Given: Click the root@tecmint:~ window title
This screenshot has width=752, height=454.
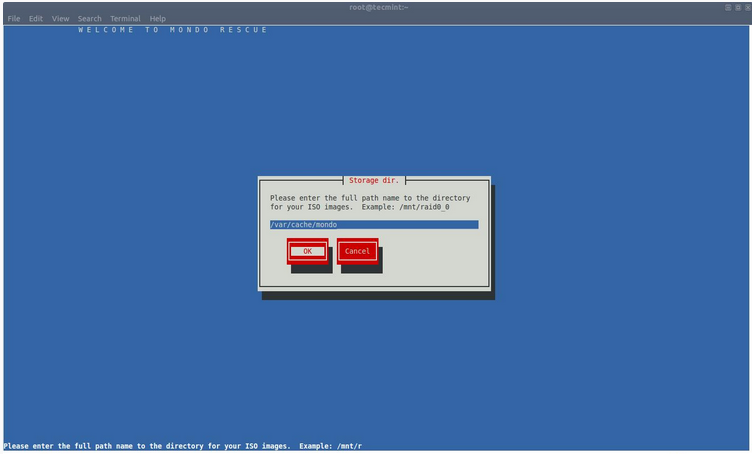Looking at the screenshot, I should (376, 7).
